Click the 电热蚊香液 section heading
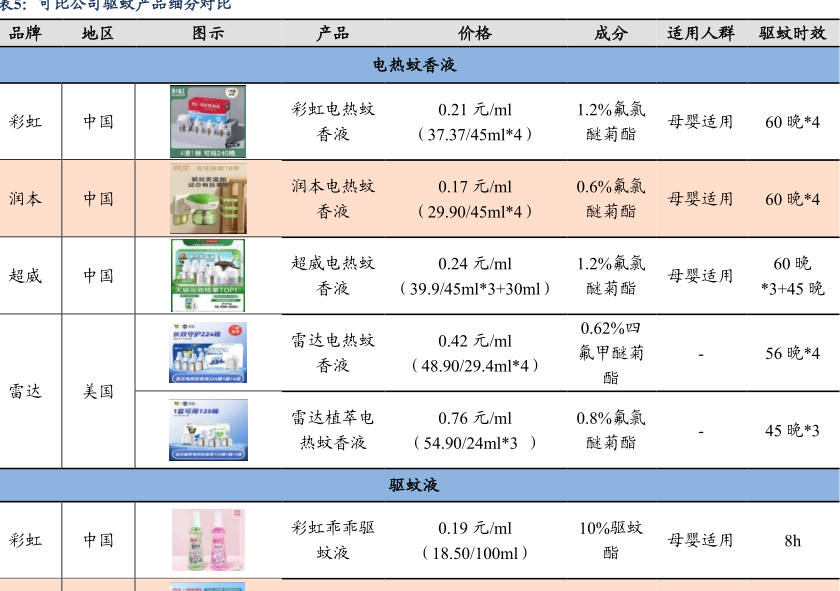840x591 pixels. 414,65
